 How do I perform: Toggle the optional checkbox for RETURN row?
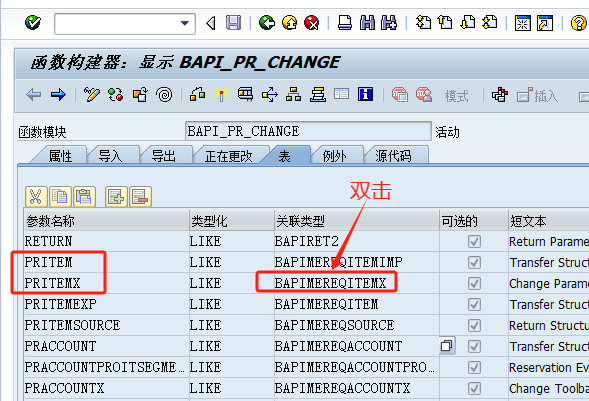(474, 241)
